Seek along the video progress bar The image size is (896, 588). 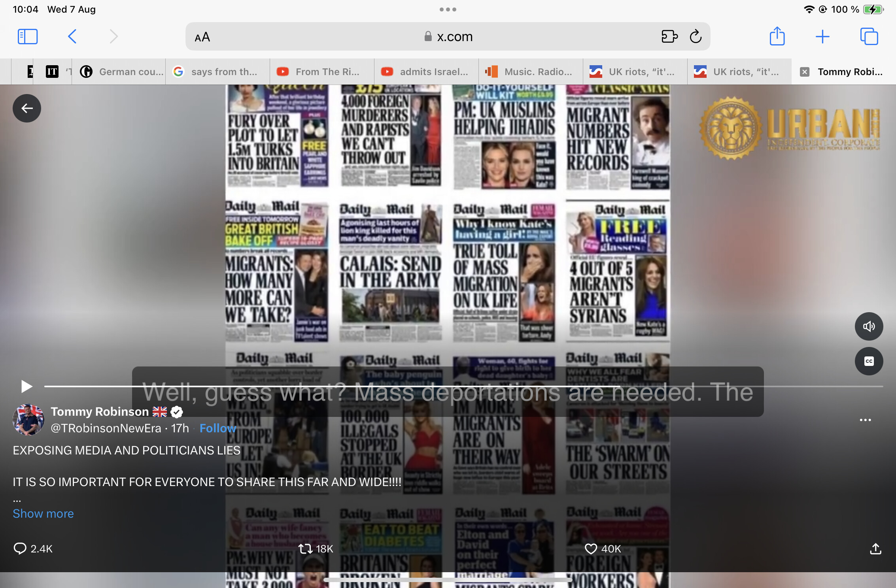pos(463,386)
